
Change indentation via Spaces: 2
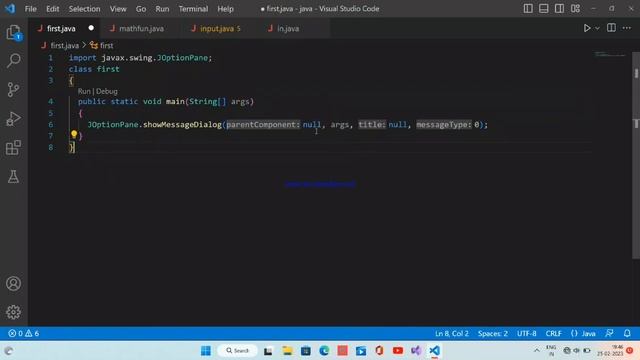(493, 333)
